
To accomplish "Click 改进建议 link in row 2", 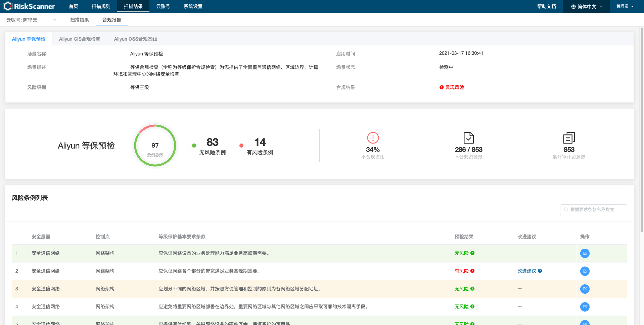I will coord(526,271).
